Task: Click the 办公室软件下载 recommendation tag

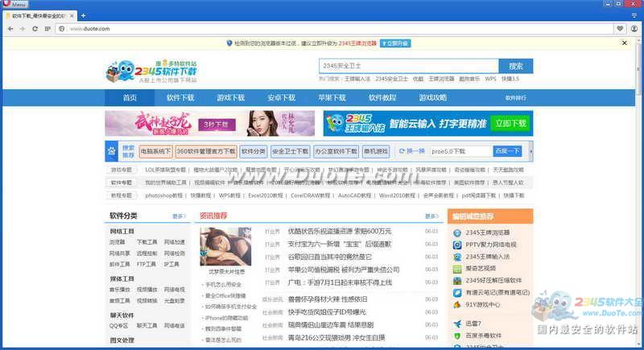Action: point(336,151)
